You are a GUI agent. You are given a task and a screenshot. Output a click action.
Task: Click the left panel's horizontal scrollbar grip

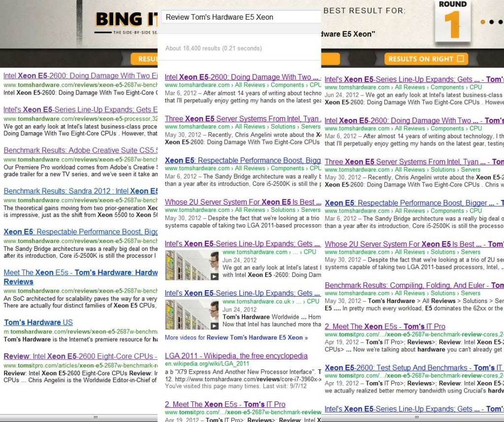click(x=95, y=418)
